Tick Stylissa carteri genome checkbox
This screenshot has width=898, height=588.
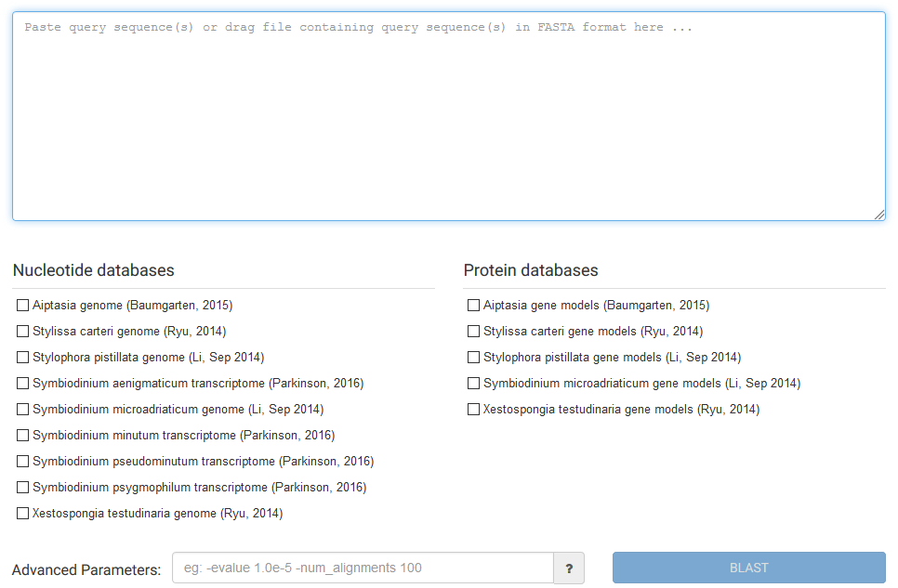click(23, 331)
